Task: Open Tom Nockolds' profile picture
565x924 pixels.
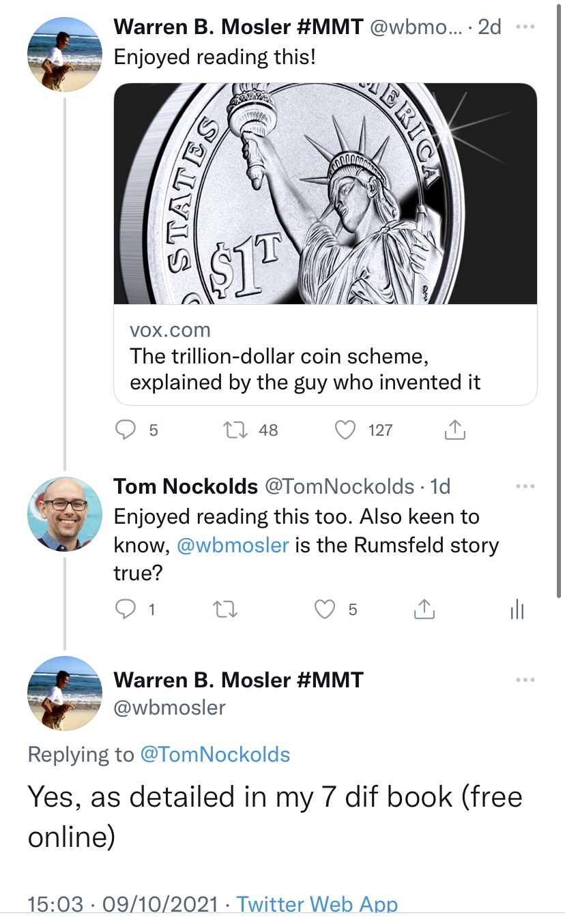Action: (64, 514)
